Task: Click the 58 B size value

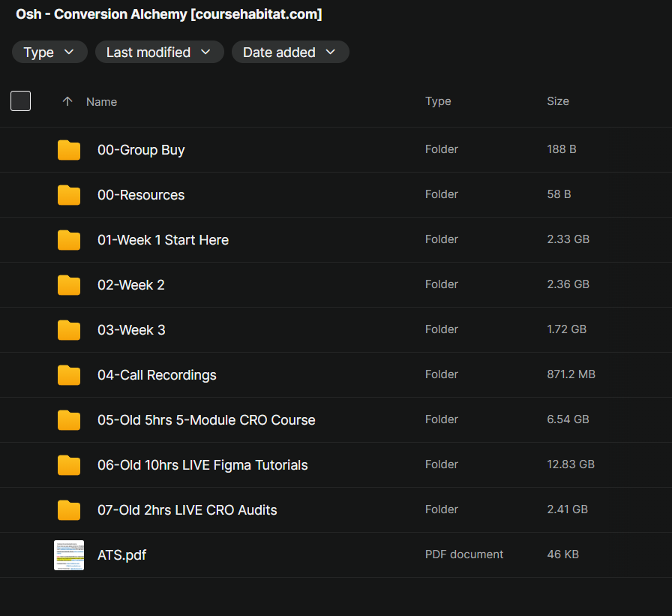Action: point(559,194)
